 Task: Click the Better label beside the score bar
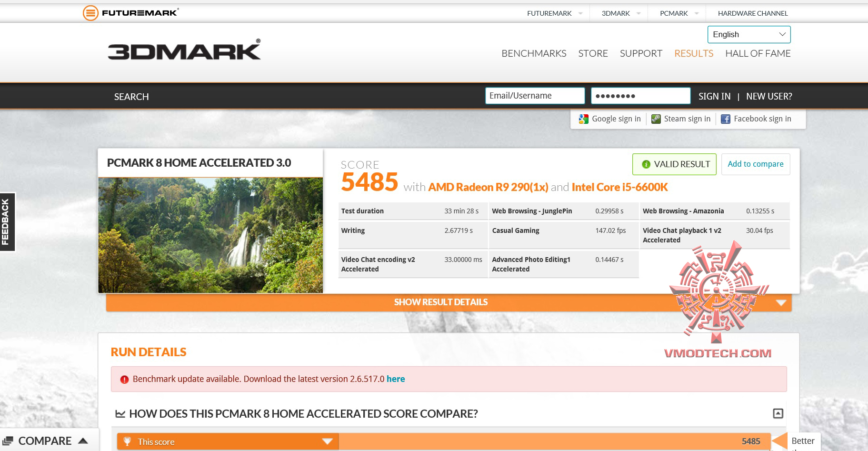coord(803,441)
